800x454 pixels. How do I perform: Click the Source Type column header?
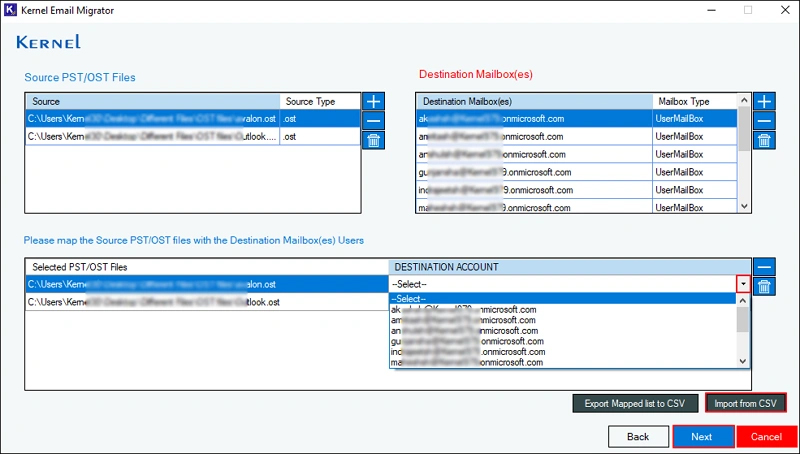[320, 101]
